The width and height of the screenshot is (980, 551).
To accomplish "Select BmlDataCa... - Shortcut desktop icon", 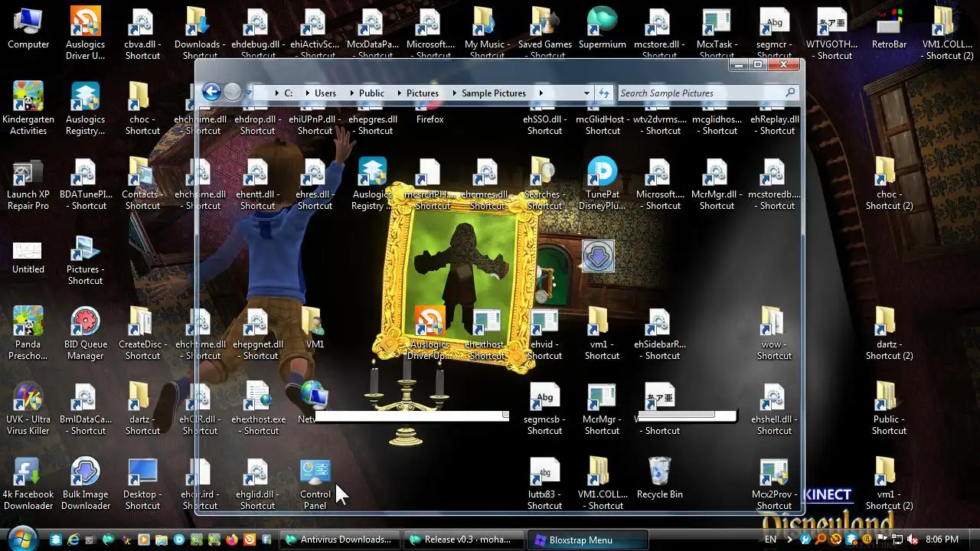I will pos(85,409).
